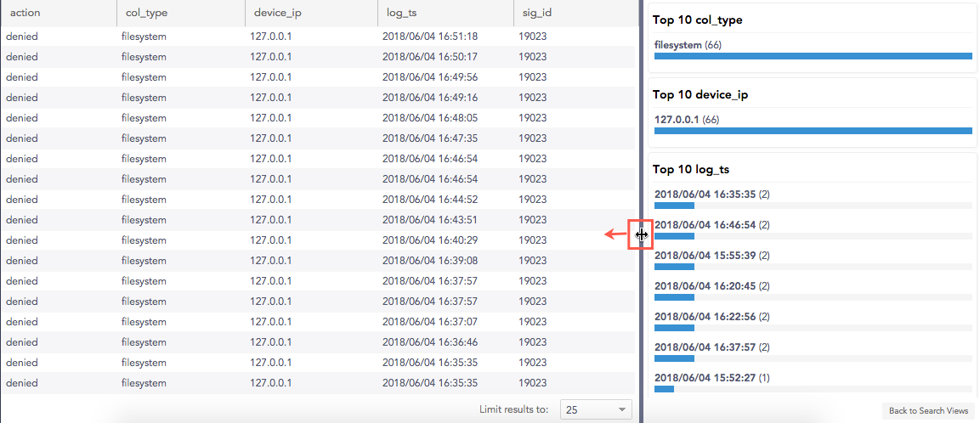Open the Limit results to dropdown
The height and width of the screenshot is (423, 980).
click(x=595, y=409)
